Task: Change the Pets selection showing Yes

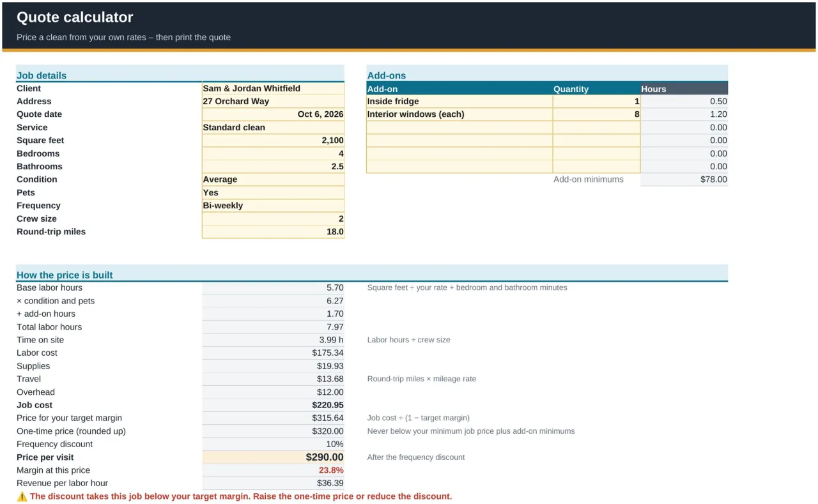Action: (x=273, y=193)
